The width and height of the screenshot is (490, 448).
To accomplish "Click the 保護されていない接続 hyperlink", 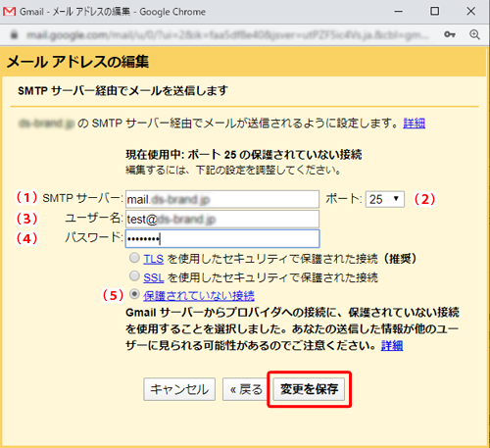I will click(199, 296).
